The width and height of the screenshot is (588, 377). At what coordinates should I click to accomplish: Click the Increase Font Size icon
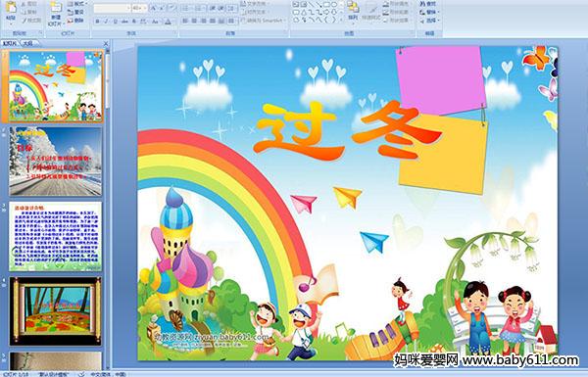coord(154,8)
